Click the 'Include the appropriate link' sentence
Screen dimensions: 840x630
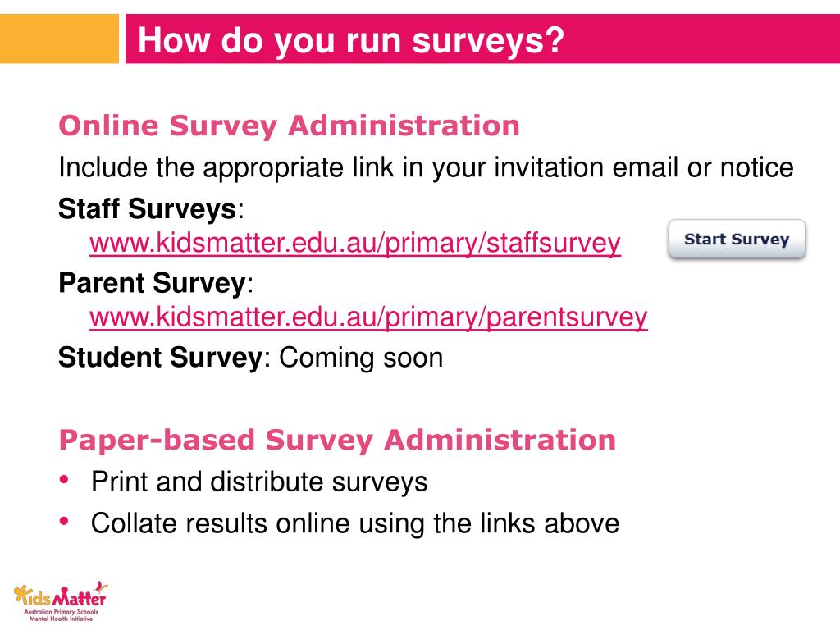pyautogui.click(x=426, y=167)
